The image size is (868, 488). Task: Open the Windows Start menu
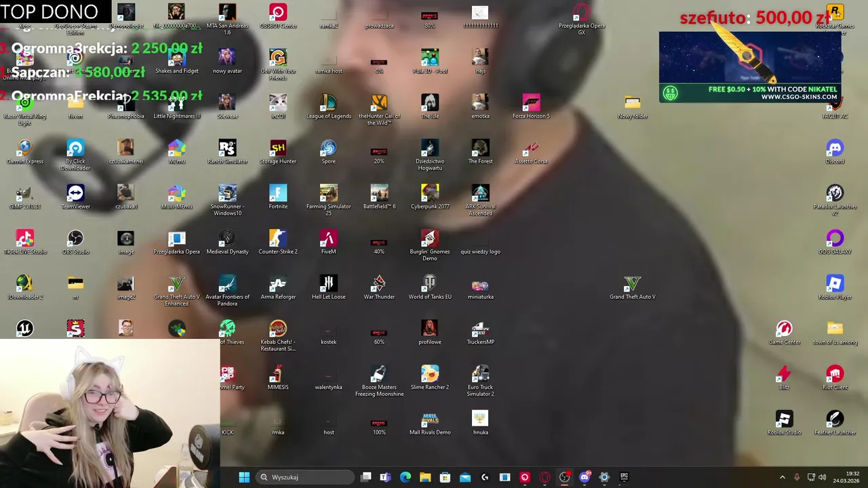click(244, 477)
